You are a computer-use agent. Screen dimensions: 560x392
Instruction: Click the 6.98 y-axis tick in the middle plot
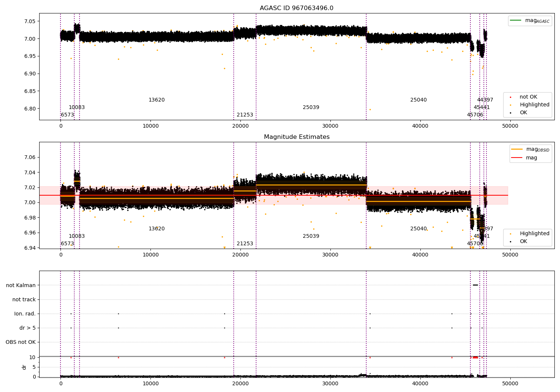tap(30, 218)
